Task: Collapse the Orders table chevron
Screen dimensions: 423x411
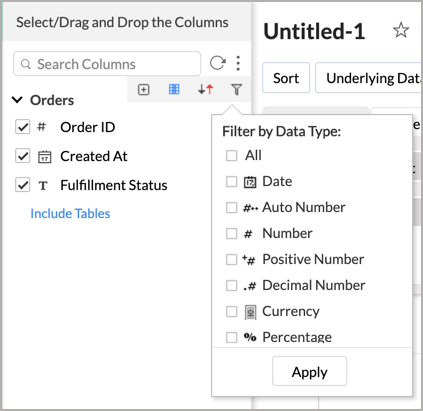Action: click(x=17, y=100)
